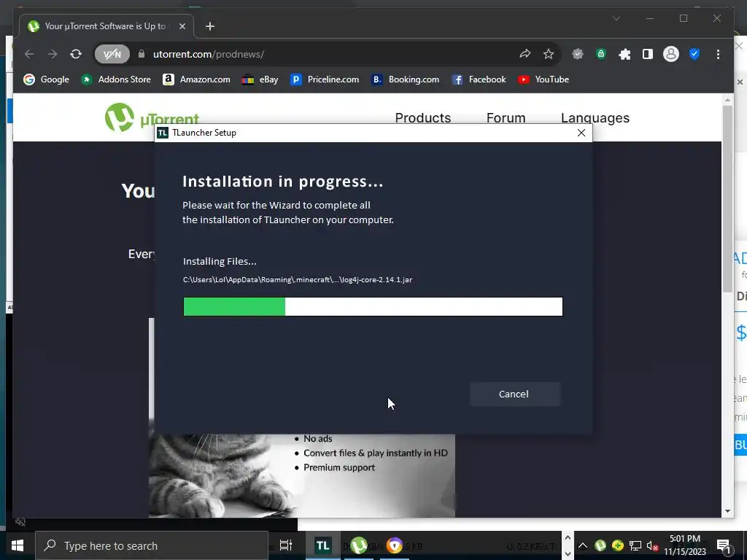This screenshot has height=560, width=747.
Task: Open the Google bookmark
Action: pos(47,79)
